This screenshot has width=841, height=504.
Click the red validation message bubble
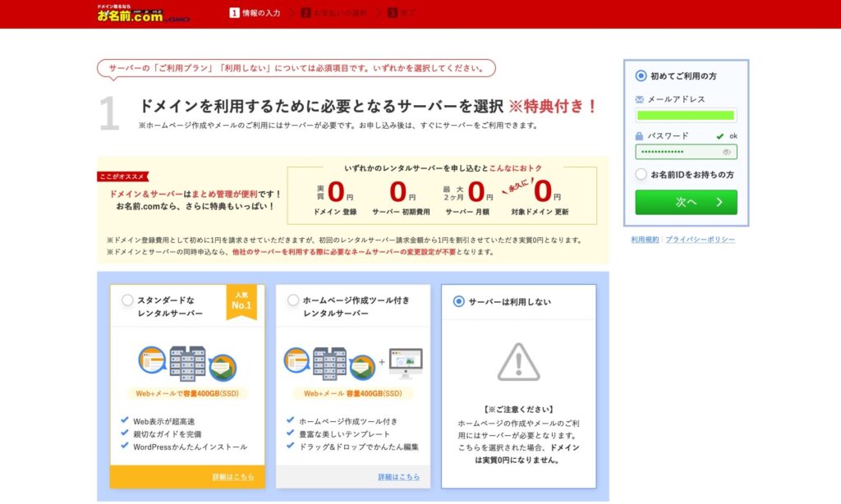tap(296, 69)
